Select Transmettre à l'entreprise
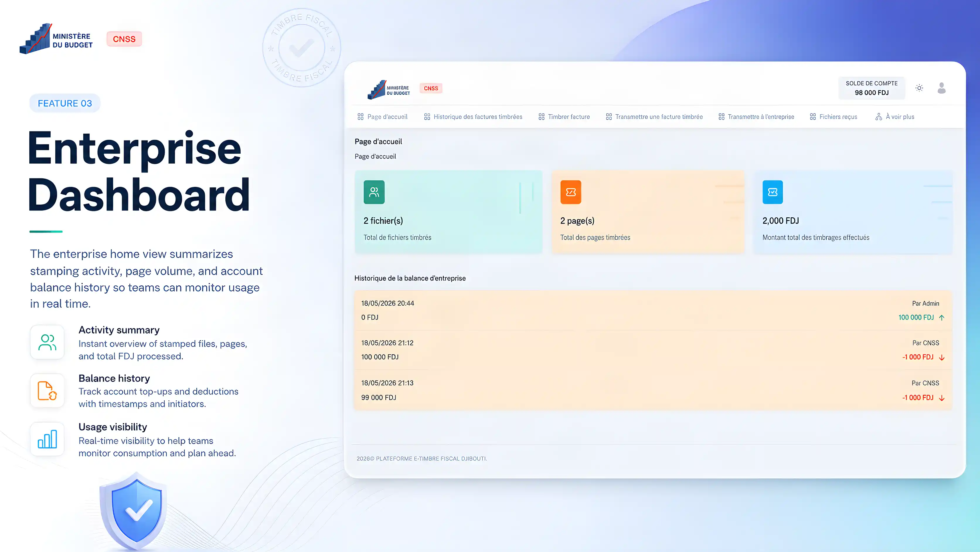Screen dimensions: 980x552 coord(756,116)
